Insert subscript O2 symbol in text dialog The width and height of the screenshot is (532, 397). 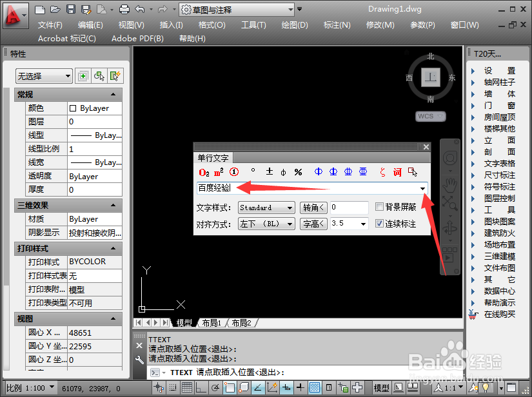point(204,172)
